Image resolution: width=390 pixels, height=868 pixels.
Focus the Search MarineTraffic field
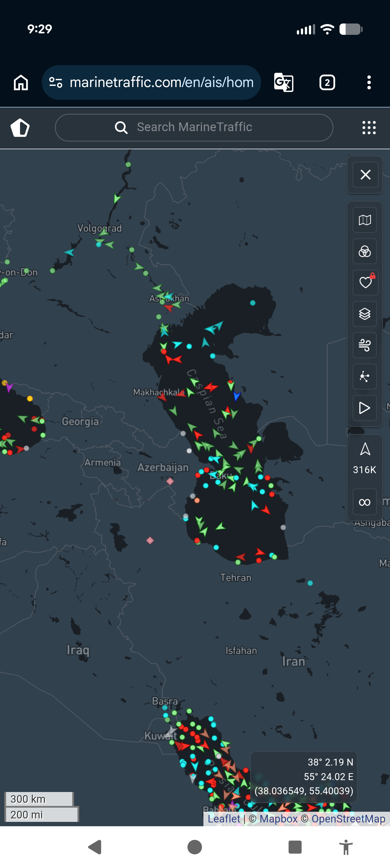point(194,127)
